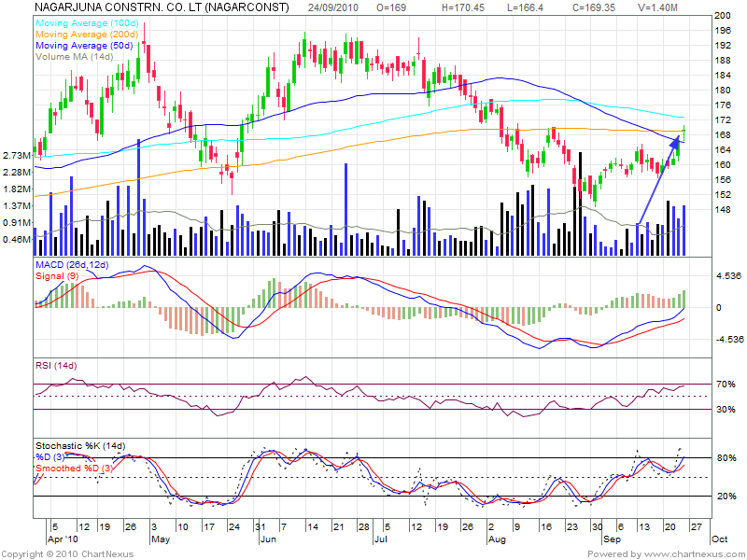
Task: Select the Jun marker on the time axis
Action: [266, 539]
